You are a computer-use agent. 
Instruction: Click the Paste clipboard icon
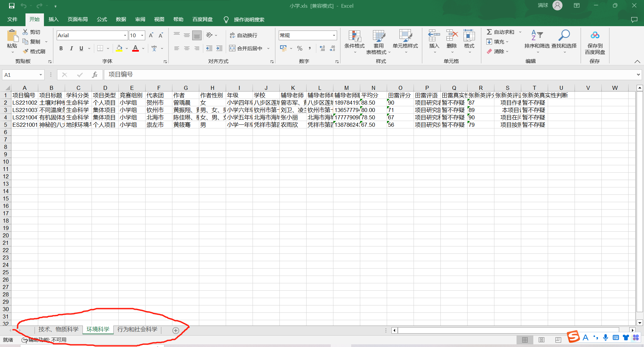click(x=12, y=36)
